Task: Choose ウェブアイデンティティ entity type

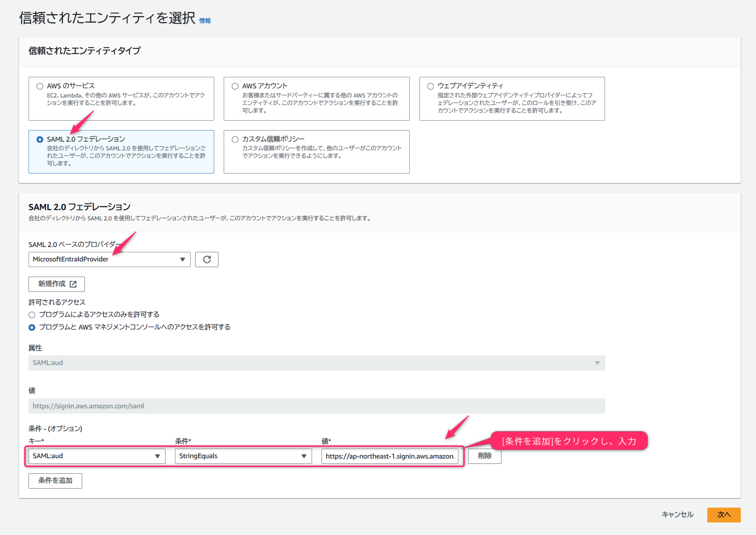Action: pyautogui.click(x=430, y=86)
